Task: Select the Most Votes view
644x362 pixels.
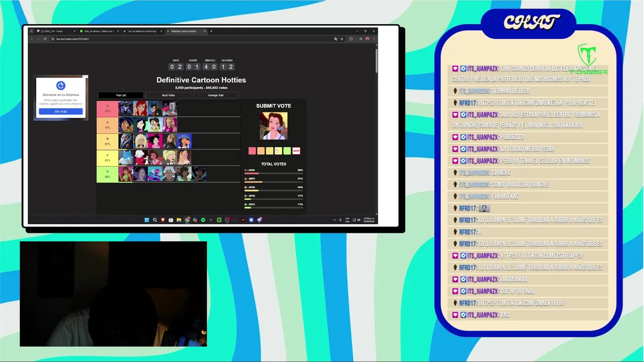Action: (168, 95)
